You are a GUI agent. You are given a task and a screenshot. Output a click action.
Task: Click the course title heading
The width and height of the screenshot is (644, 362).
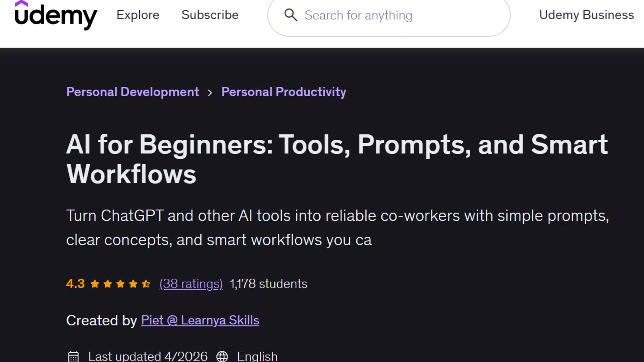(x=337, y=159)
